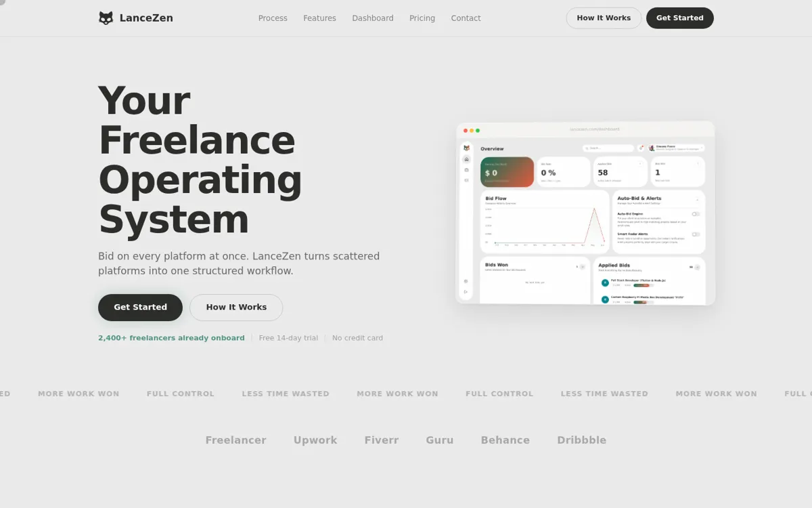
Task: Click arrow button on Bids Won card
Action: pos(583,267)
